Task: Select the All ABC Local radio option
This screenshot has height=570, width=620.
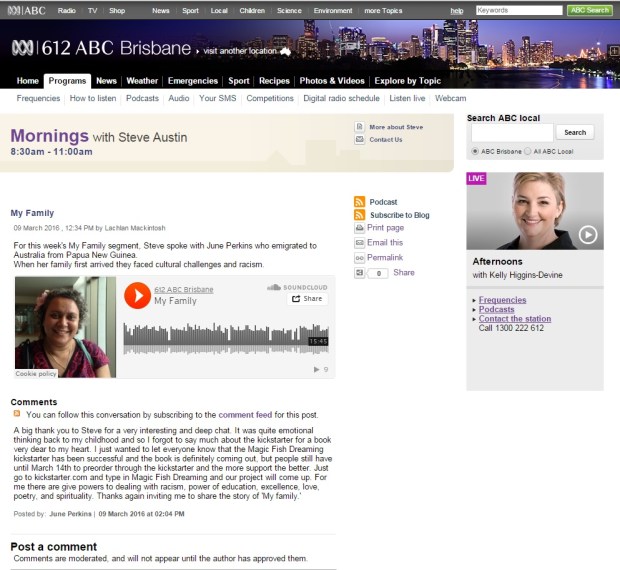Action: pos(528,152)
